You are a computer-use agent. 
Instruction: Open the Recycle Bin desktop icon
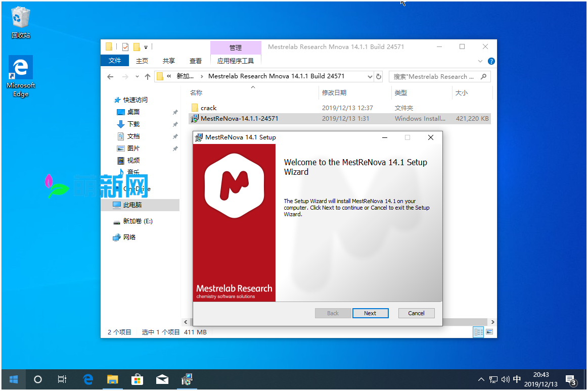(21, 22)
